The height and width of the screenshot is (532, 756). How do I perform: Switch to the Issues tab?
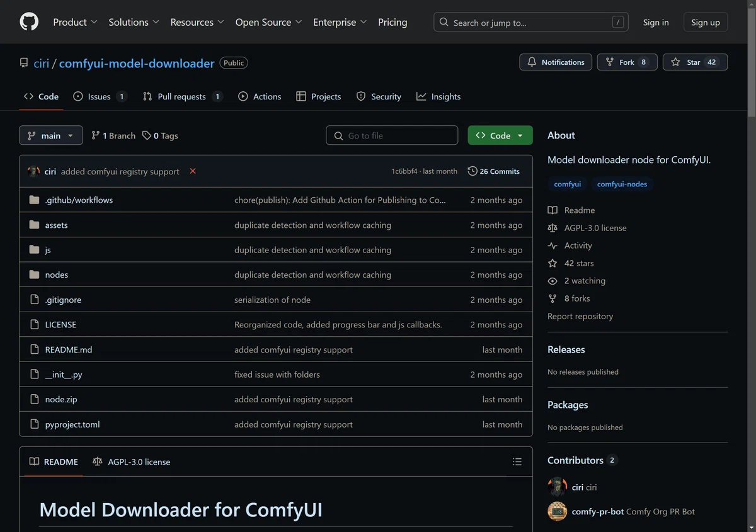[100, 96]
